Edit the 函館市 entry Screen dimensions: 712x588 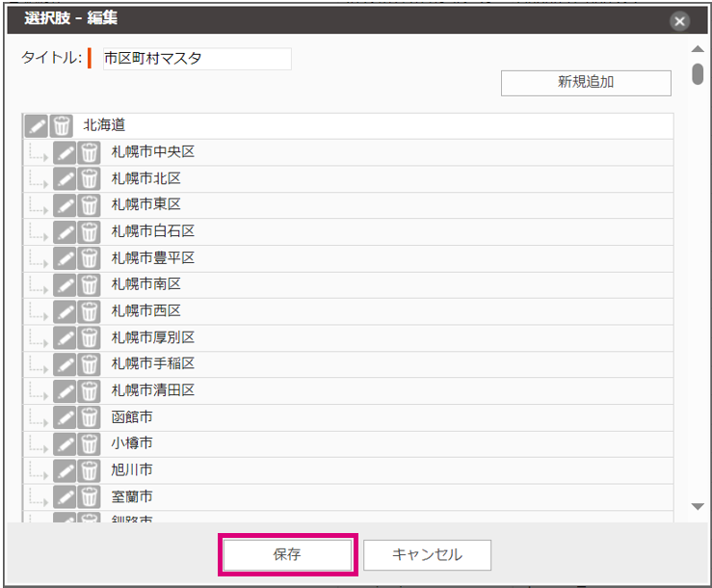65,417
